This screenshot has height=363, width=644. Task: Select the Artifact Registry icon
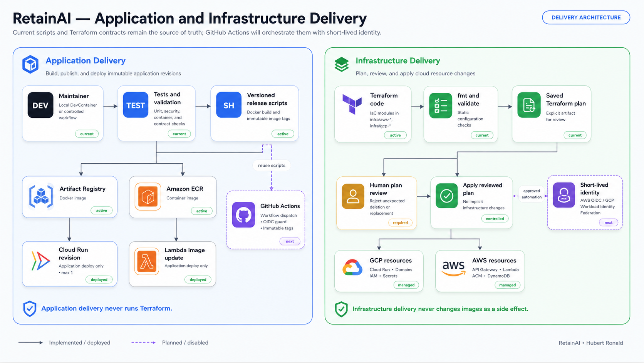[41, 196]
